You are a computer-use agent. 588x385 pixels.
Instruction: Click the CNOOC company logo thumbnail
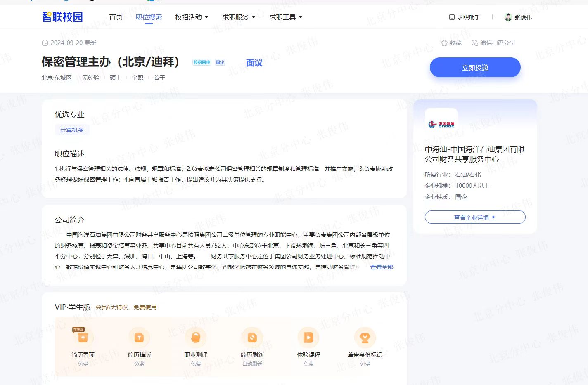tap(441, 124)
